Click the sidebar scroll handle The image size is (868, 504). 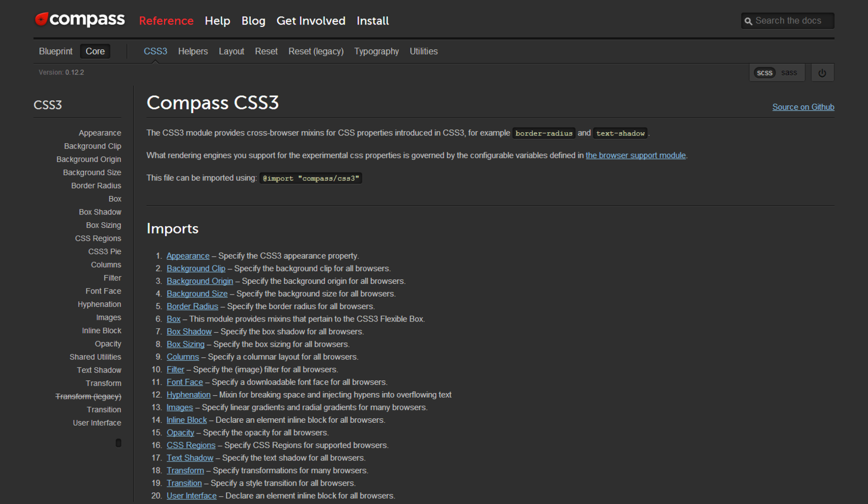coord(119,443)
